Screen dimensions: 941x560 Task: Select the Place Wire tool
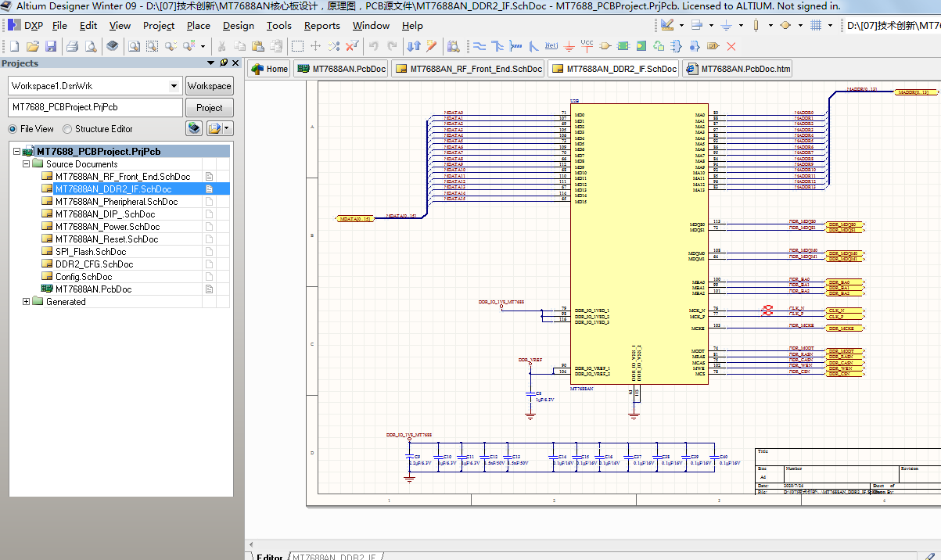pos(479,46)
